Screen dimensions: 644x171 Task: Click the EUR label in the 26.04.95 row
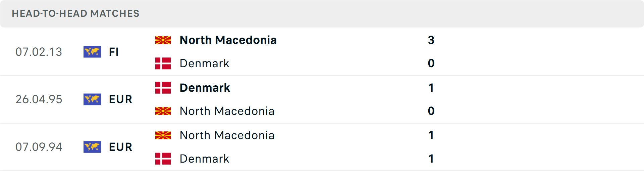coord(120,99)
